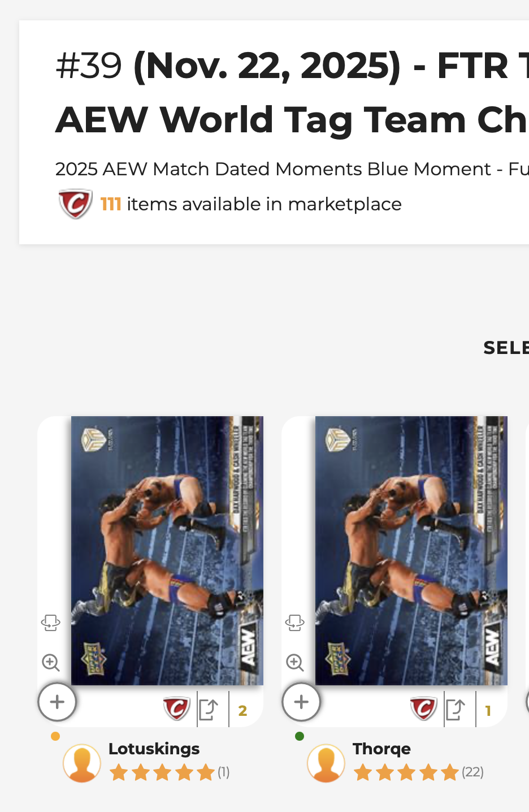
Task: Flip the Thorqe card image
Action: [x=294, y=623]
